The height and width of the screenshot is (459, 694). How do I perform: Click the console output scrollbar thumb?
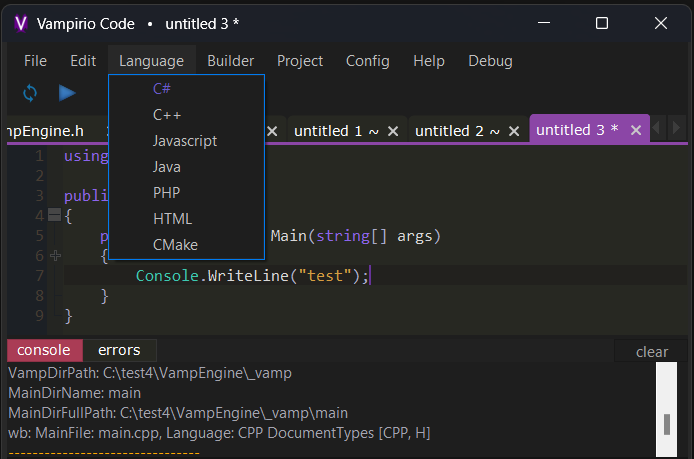click(666, 423)
